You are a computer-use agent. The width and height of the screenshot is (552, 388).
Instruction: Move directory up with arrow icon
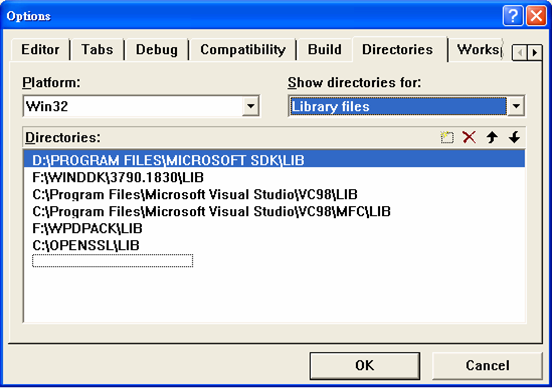pos(492,137)
